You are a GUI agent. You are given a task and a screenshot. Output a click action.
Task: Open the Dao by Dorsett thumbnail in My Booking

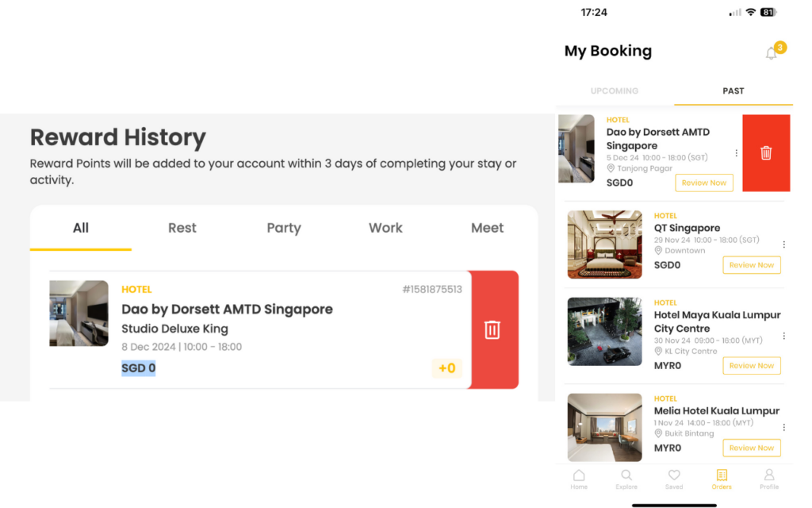point(576,148)
